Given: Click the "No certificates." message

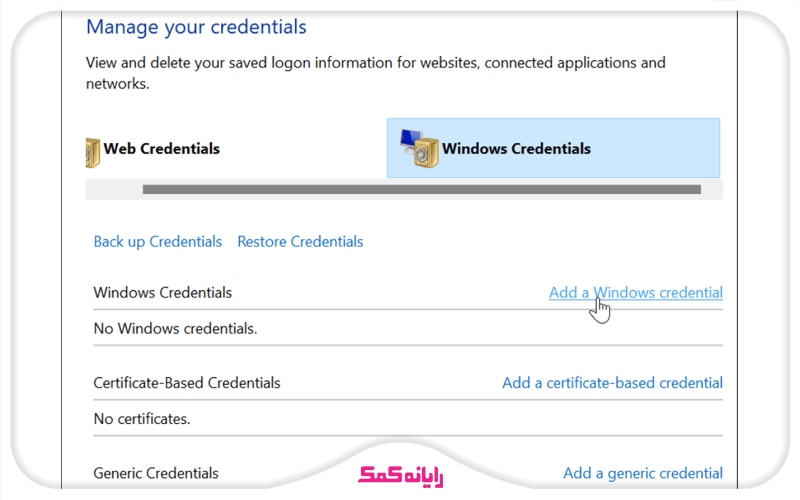Looking at the screenshot, I should tap(141, 419).
